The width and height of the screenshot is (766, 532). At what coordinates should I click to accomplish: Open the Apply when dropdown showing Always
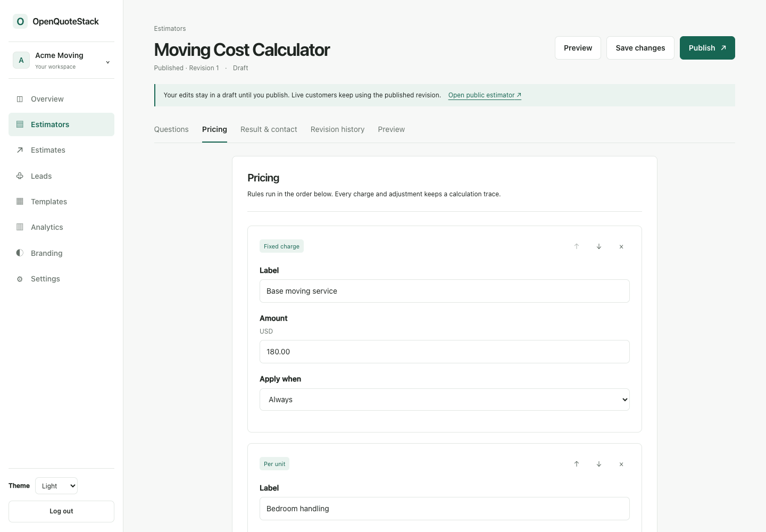[445, 400]
